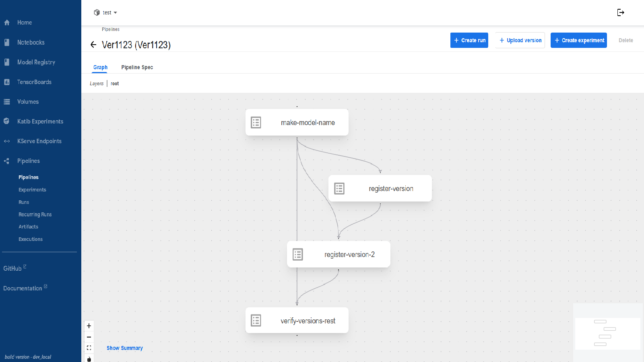Open Volumes sidebar icon
The width and height of the screenshot is (644, 362).
[7, 102]
